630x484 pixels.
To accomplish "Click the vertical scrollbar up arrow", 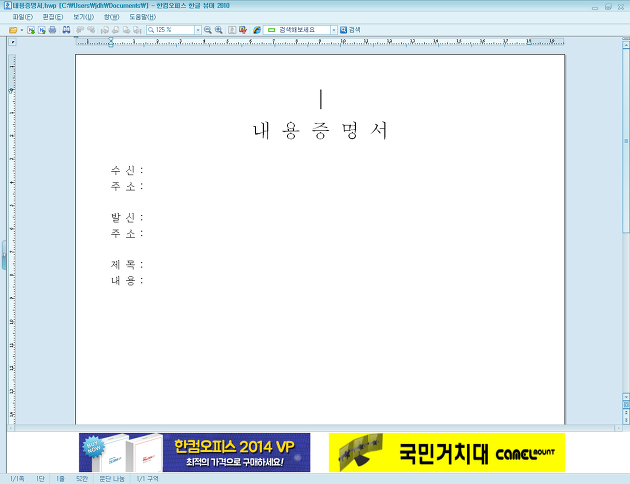I will [x=626, y=45].
